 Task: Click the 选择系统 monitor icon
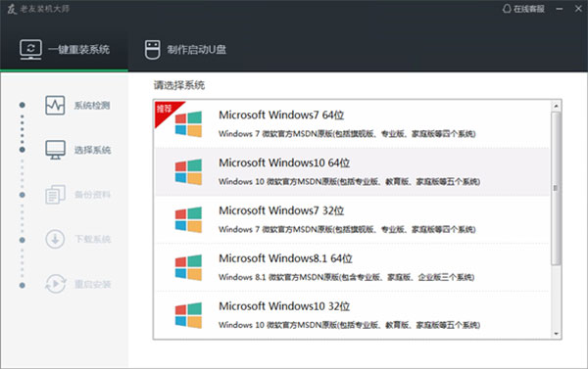(55, 150)
